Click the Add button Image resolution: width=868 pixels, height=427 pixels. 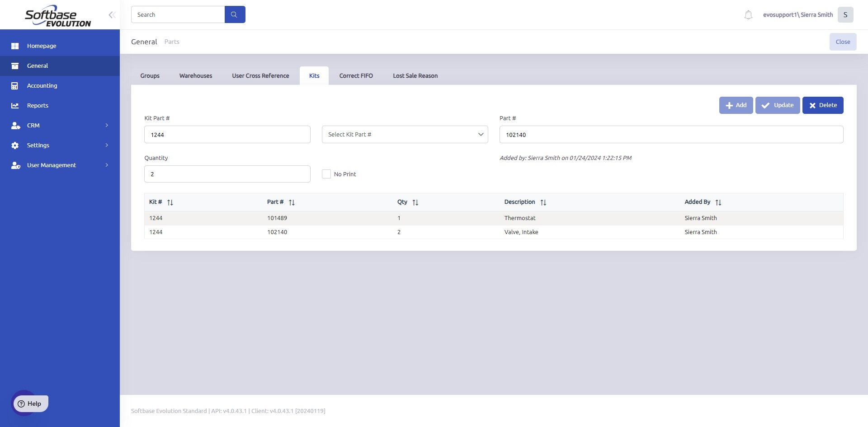point(736,105)
